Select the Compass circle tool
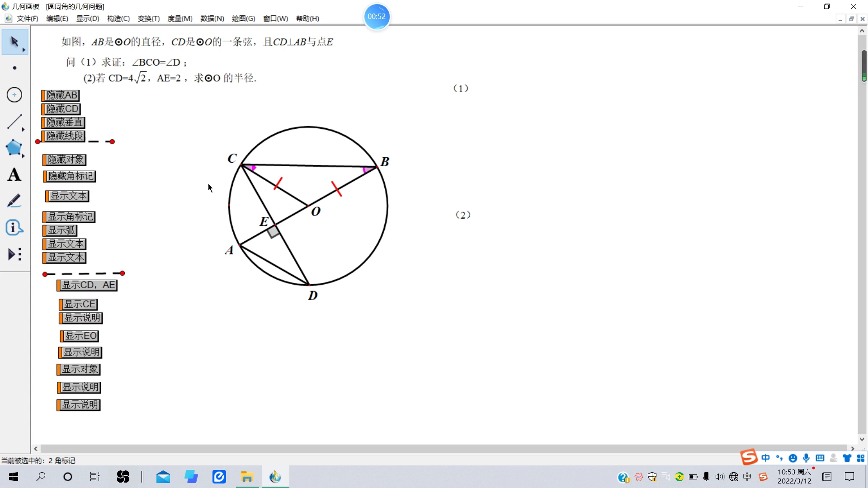The height and width of the screenshot is (488, 868). tap(14, 94)
